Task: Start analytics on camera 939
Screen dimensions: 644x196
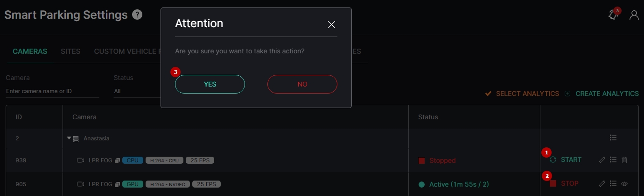Action: (566, 160)
